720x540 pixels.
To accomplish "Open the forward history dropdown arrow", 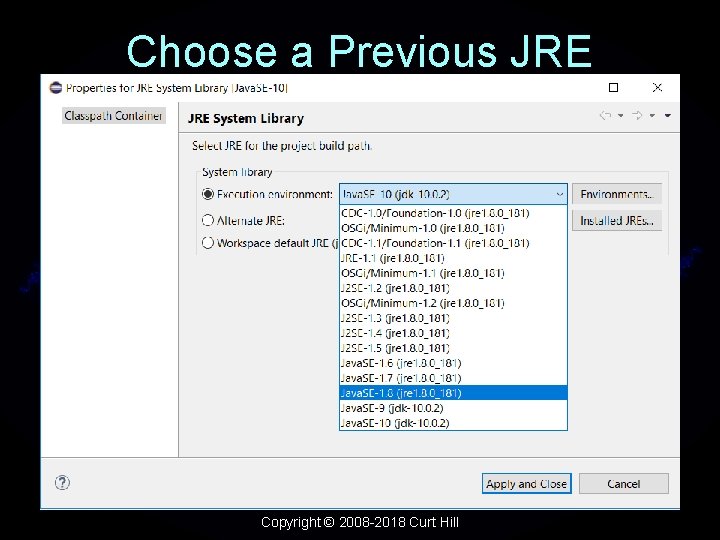I will point(652,116).
